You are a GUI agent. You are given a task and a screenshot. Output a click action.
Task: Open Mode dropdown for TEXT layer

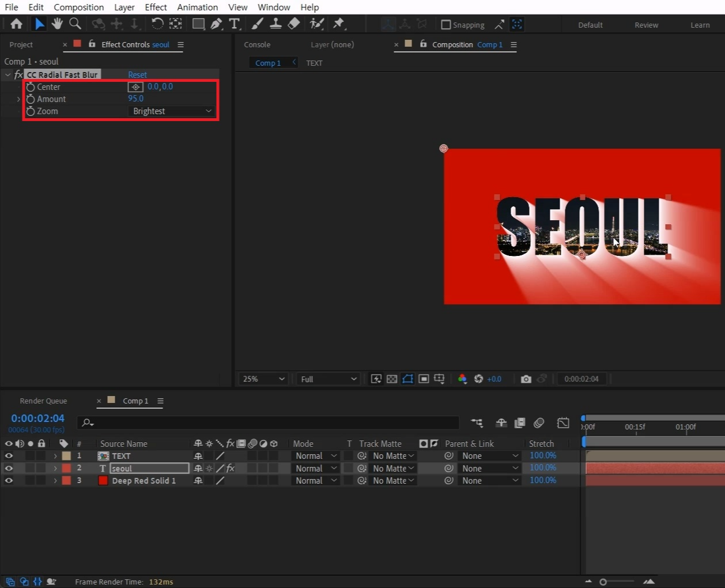tap(315, 456)
